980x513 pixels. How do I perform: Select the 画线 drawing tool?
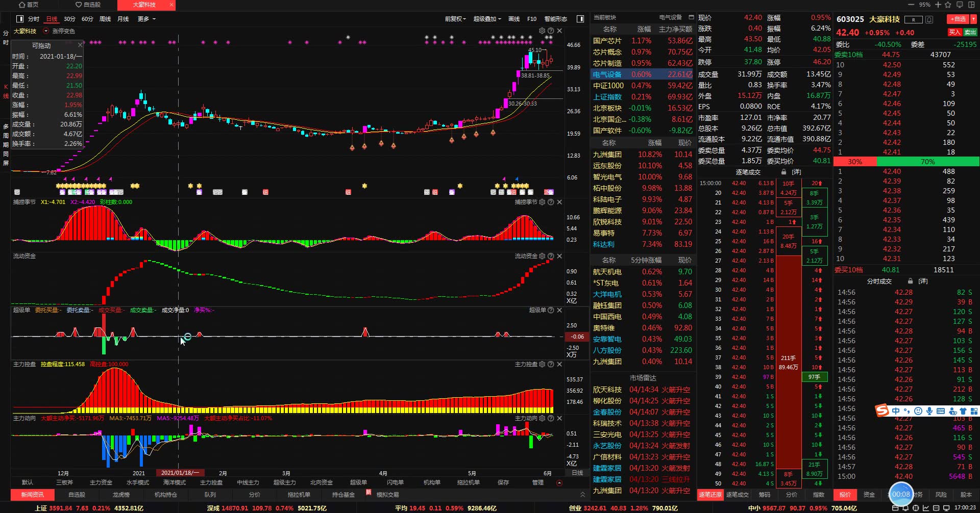tap(514, 19)
